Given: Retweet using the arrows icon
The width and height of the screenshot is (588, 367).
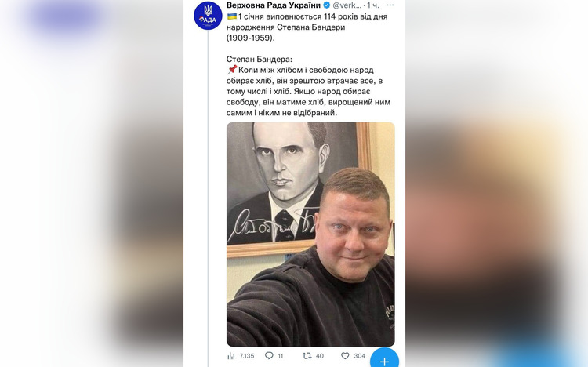Looking at the screenshot, I should click(x=307, y=355).
